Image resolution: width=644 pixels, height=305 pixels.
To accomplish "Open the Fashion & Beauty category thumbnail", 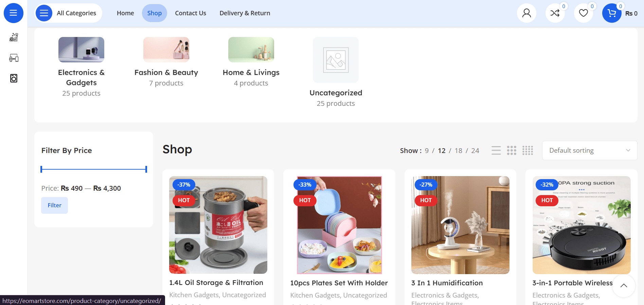I will (166, 50).
